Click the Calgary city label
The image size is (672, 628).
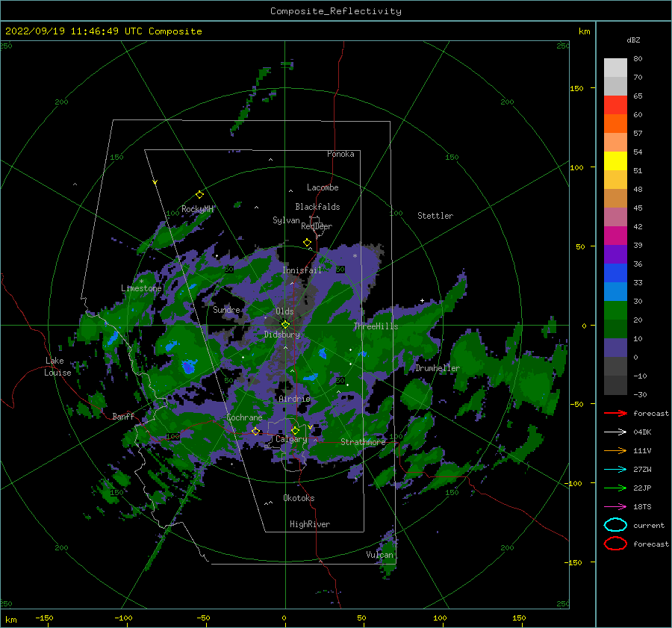tap(291, 439)
